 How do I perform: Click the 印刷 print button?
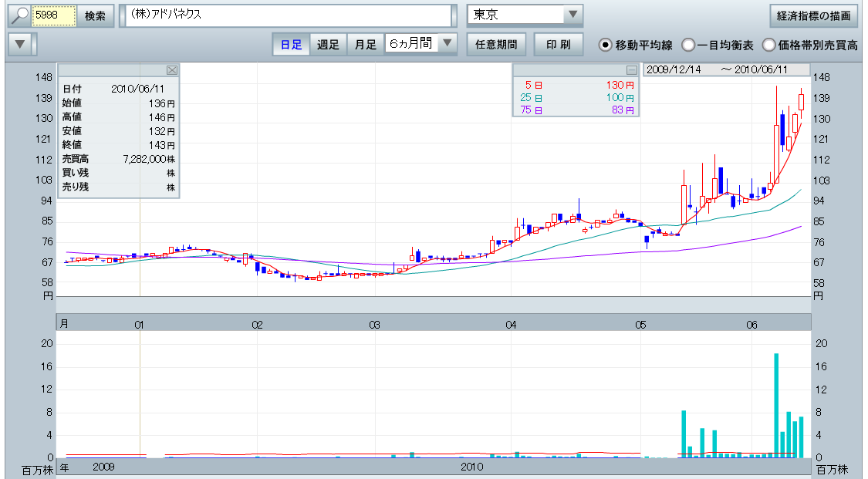559,44
